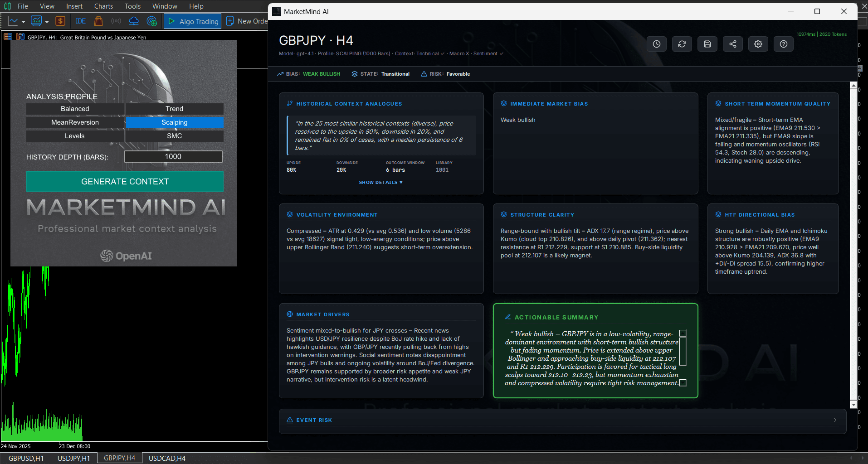Share the MarketMind analysis

click(733, 44)
